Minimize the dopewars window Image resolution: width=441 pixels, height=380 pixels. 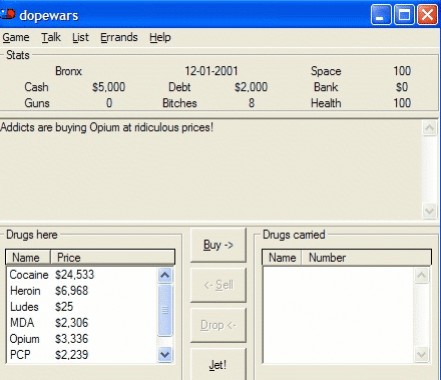tap(380, 15)
